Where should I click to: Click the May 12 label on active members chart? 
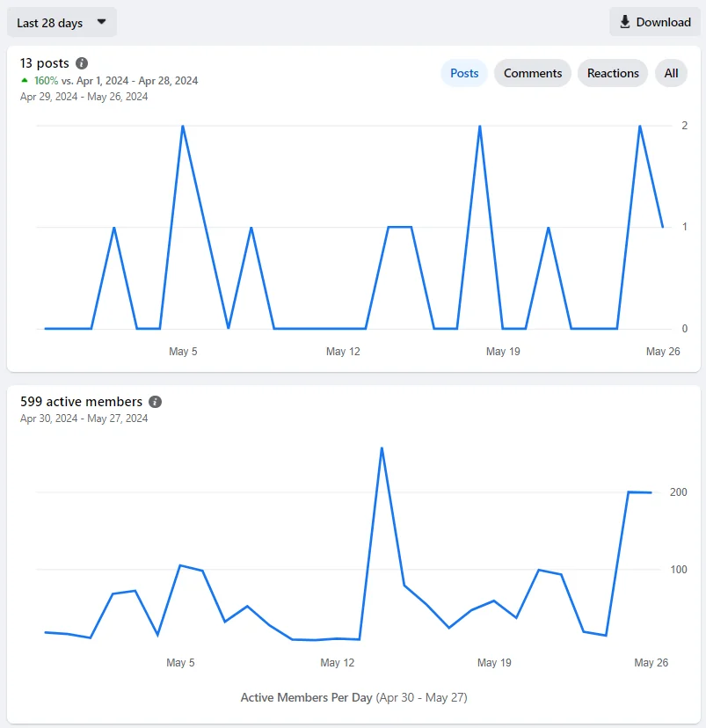pyautogui.click(x=338, y=663)
